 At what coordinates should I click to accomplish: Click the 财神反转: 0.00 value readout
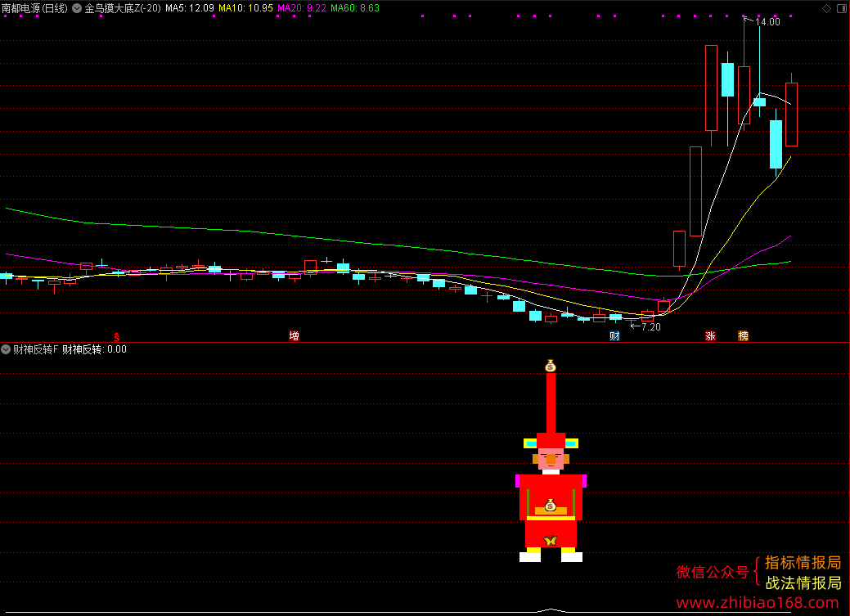(94, 349)
